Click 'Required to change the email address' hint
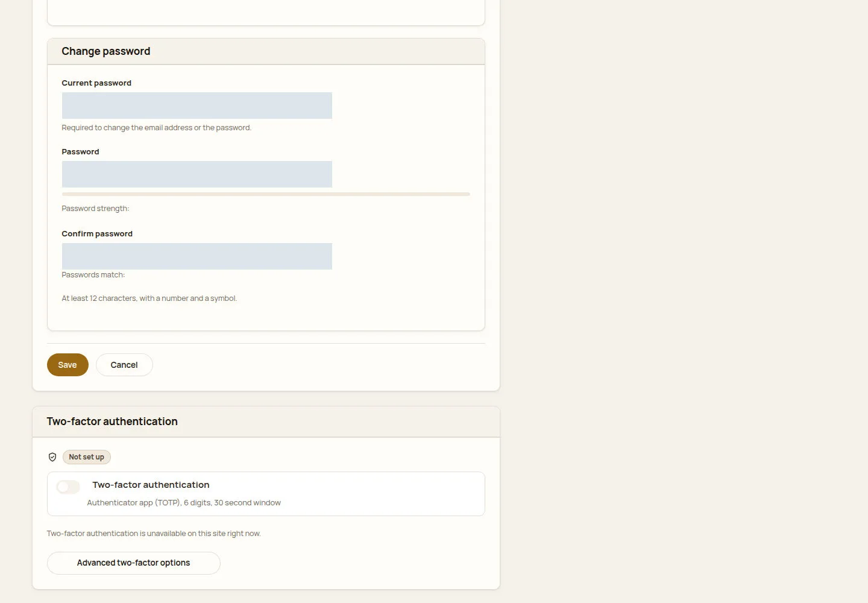 (x=157, y=128)
